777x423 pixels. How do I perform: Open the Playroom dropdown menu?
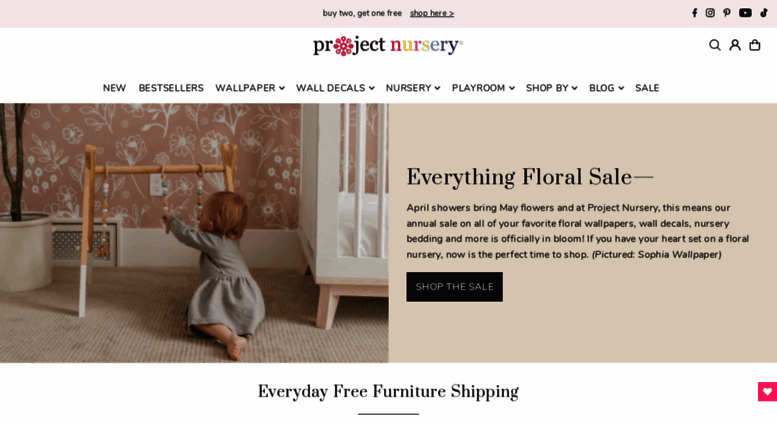coord(483,88)
